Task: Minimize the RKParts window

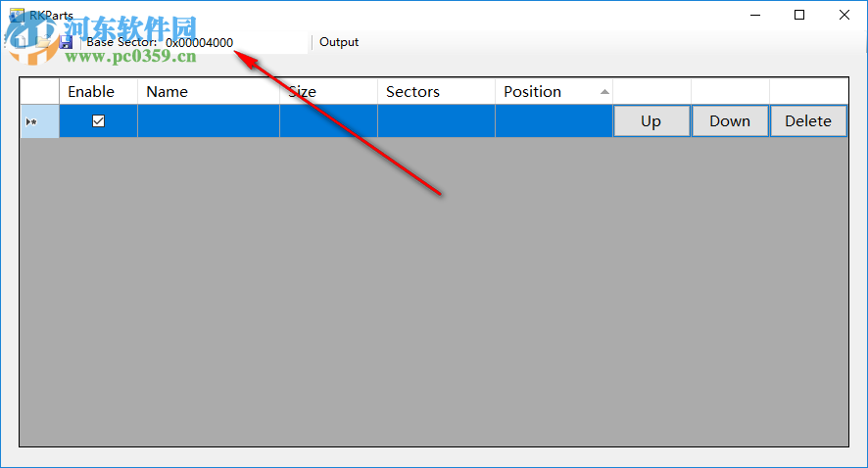Action: click(x=754, y=15)
